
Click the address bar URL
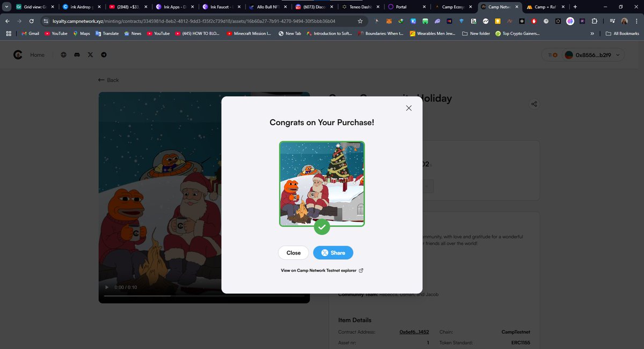193,21
